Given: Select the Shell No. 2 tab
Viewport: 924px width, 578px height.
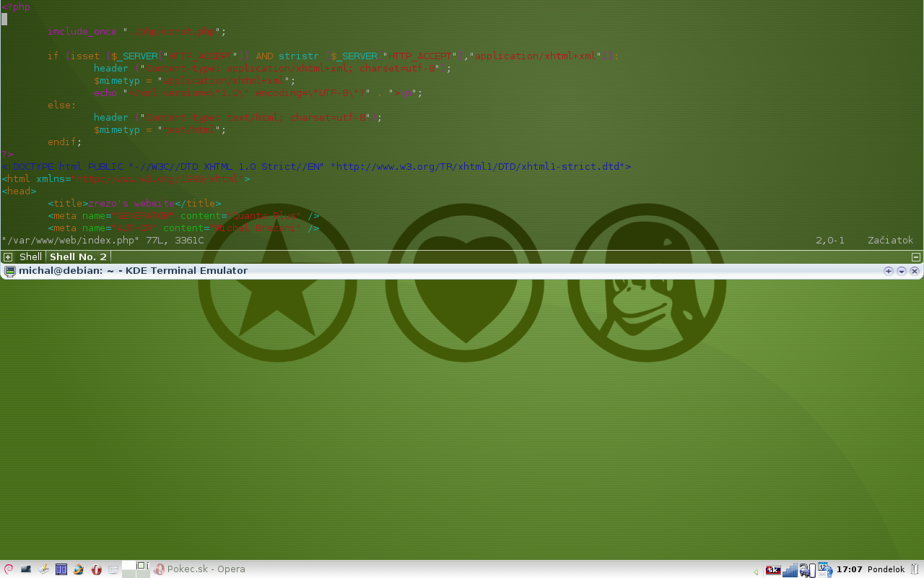Looking at the screenshot, I should [x=78, y=257].
